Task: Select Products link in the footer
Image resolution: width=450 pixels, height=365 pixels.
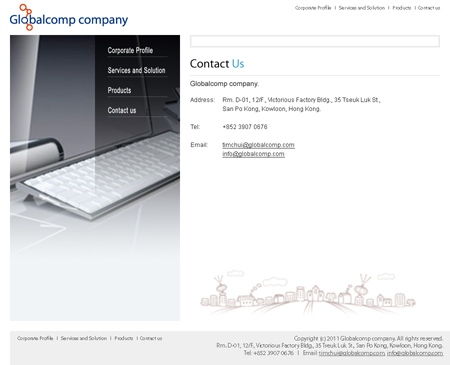Action: 124,338
